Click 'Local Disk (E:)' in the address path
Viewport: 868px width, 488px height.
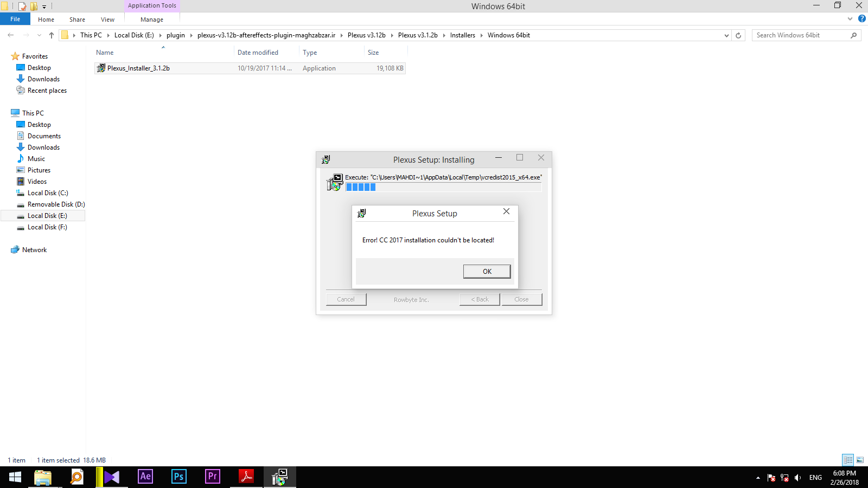(134, 35)
